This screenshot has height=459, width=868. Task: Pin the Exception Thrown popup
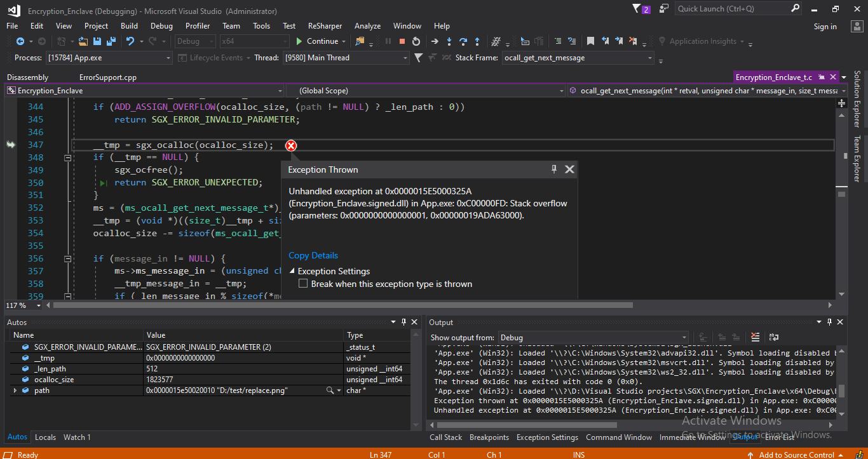(x=553, y=169)
